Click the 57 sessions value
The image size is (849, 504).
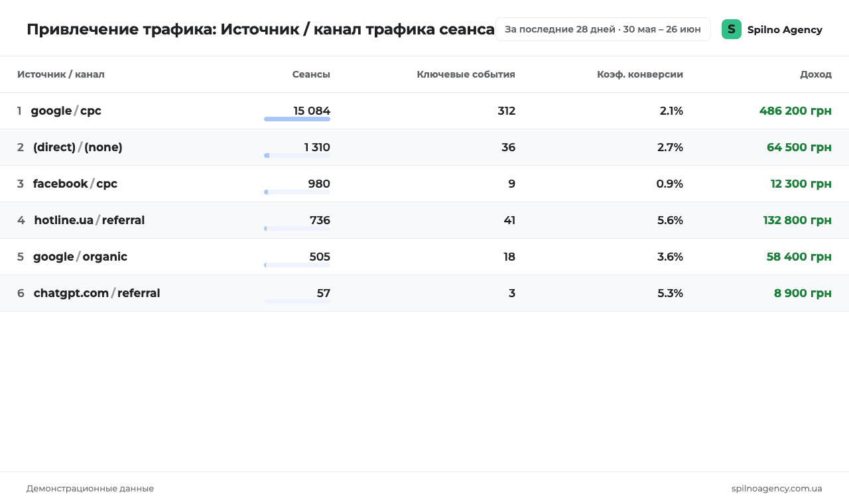[x=324, y=293]
